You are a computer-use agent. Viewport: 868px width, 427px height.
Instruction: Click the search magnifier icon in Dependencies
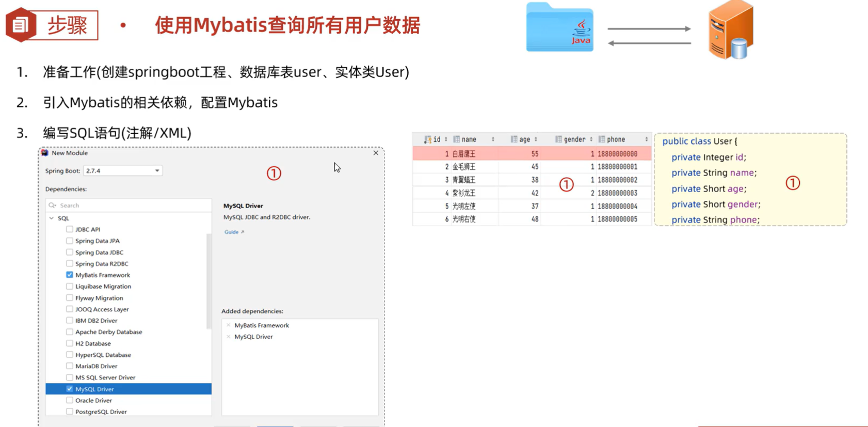click(x=53, y=205)
